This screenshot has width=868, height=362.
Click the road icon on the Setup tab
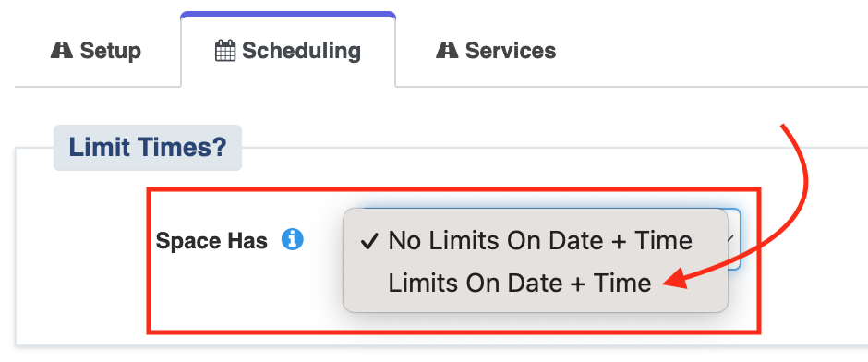[x=62, y=51]
